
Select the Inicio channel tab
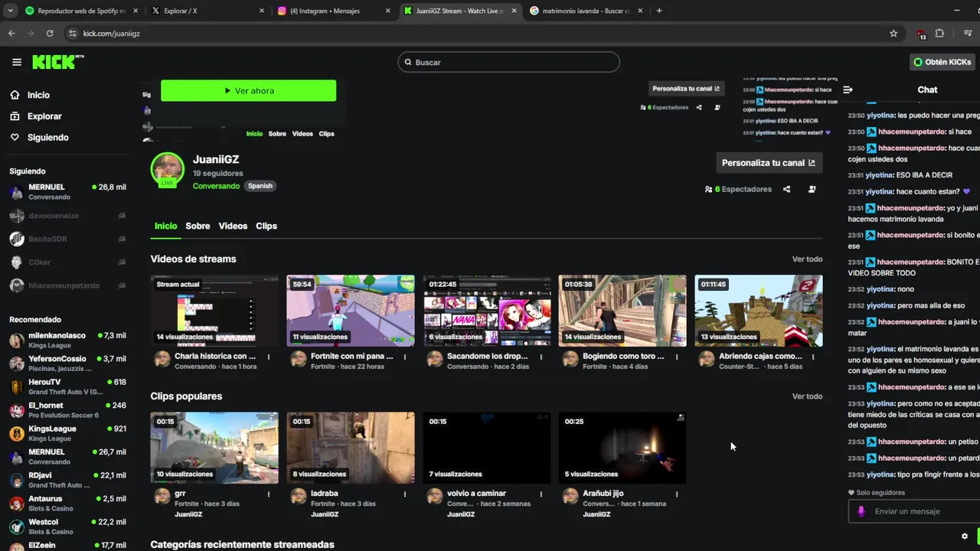(165, 226)
